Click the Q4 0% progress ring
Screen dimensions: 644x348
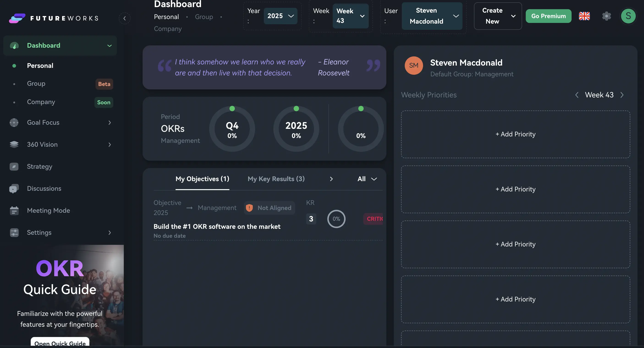232,129
